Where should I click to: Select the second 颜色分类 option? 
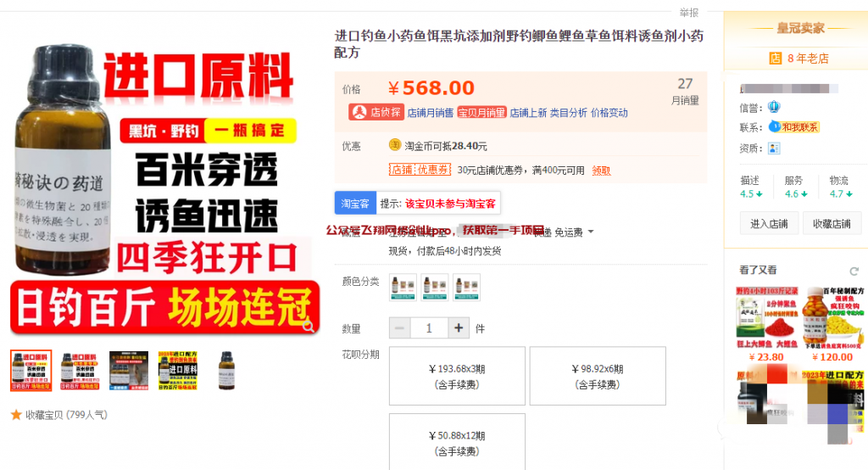pyautogui.click(x=435, y=287)
